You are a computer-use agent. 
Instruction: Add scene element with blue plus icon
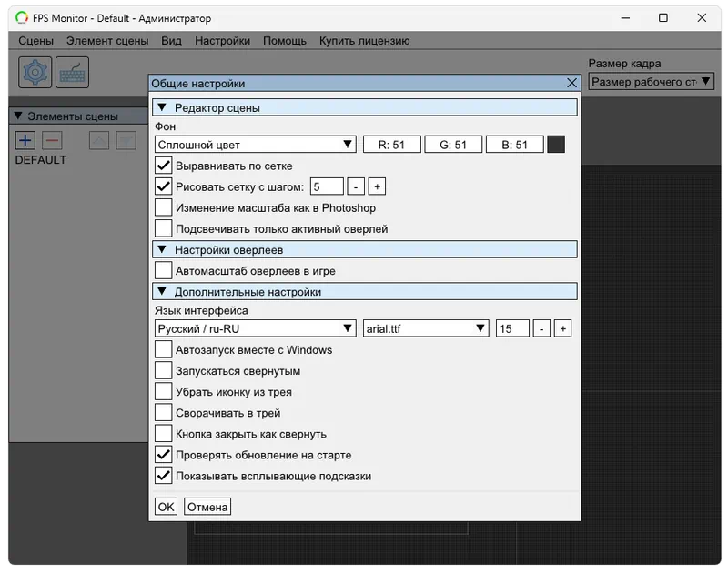(25, 140)
